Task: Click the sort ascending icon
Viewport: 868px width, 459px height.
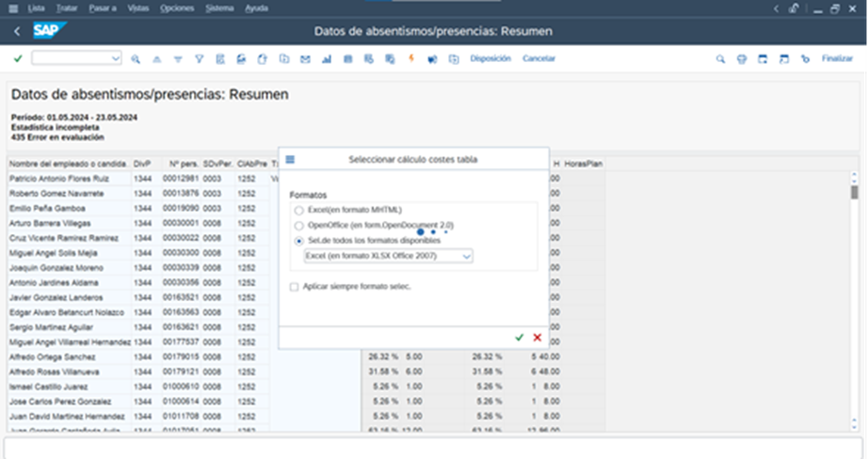Action: (x=156, y=58)
